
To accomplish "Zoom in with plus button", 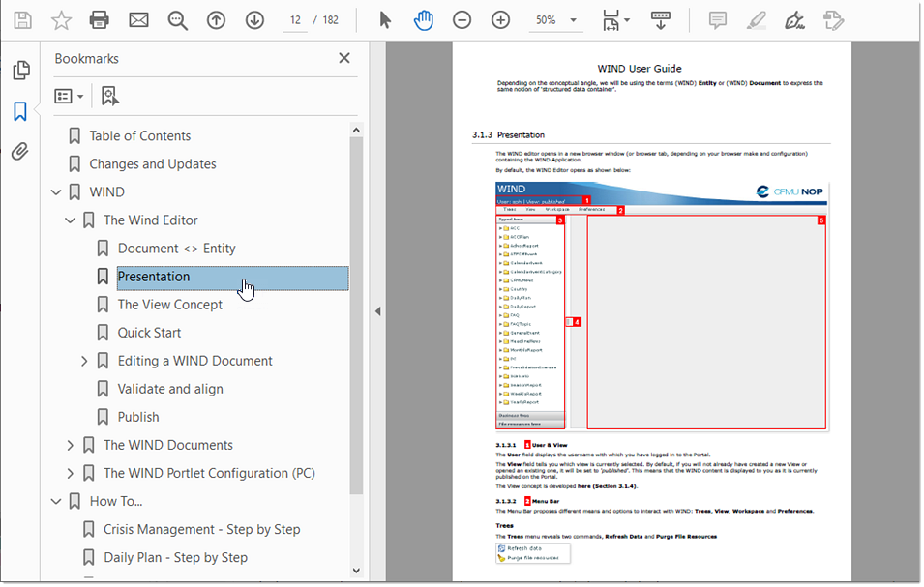I will [x=500, y=20].
